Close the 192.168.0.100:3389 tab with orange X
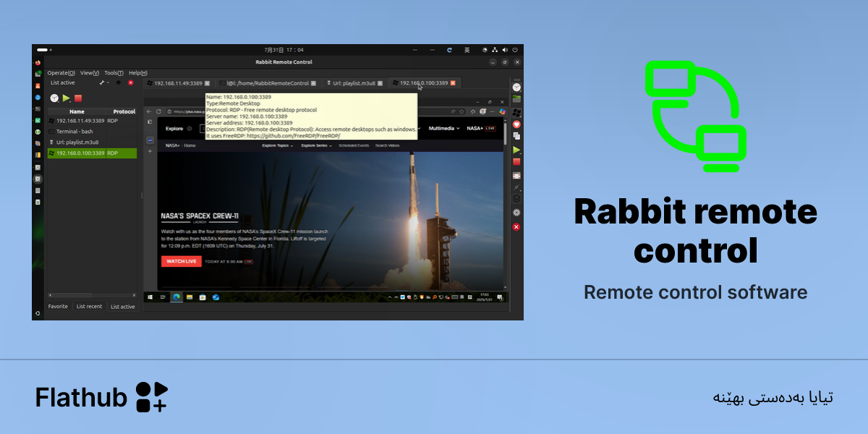The image size is (868, 434). (453, 83)
